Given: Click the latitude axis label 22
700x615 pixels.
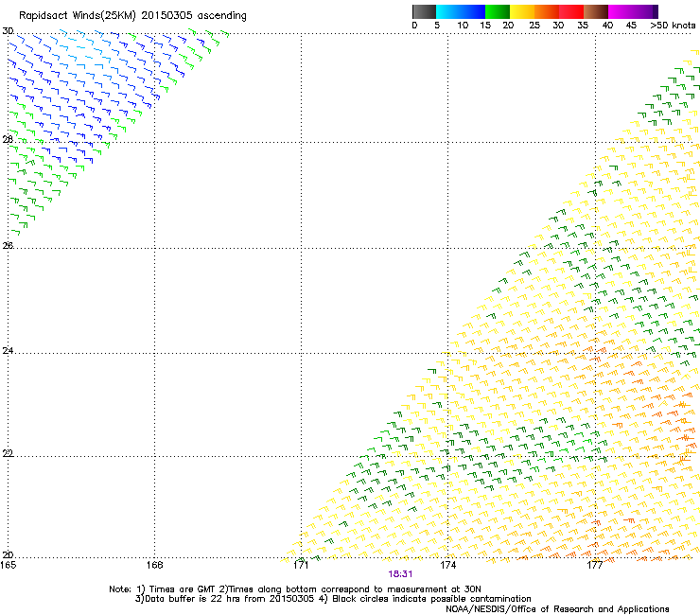Looking at the screenshot, I should 8,453.
